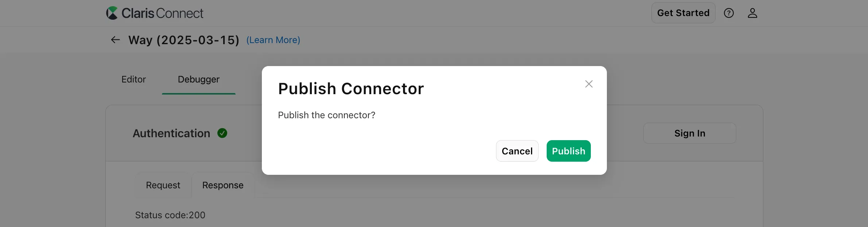Click the Get Started button
This screenshot has height=227, width=868.
683,12
